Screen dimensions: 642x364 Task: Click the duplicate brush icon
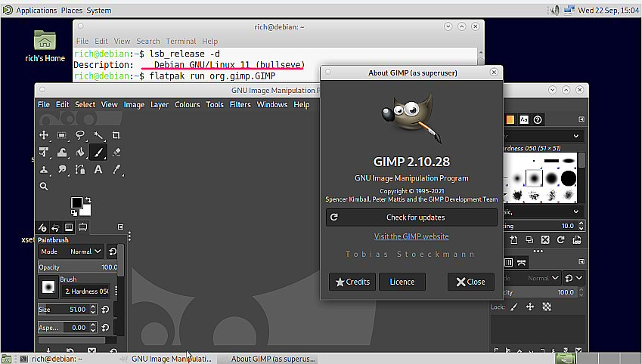529,240
